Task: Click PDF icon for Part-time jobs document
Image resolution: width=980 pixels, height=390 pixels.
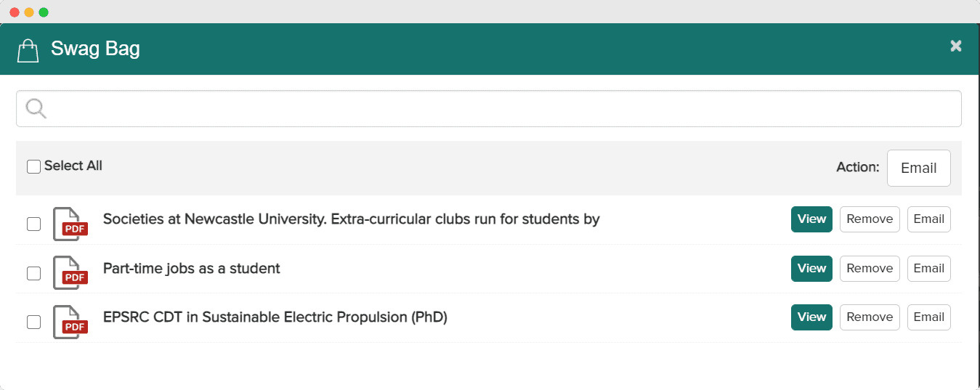Action: click(70, 273)
